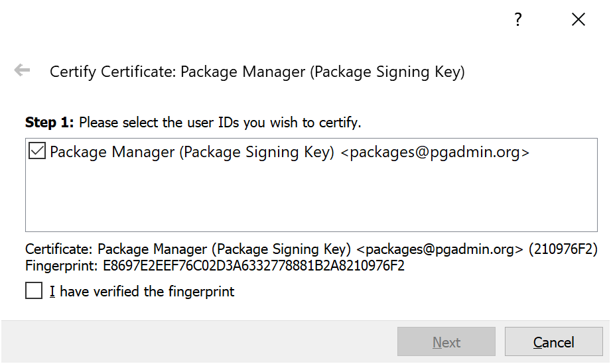611x364 pixels.
Task: Click the 'Please select the user IDs' instruction
Action: (220, 123)
